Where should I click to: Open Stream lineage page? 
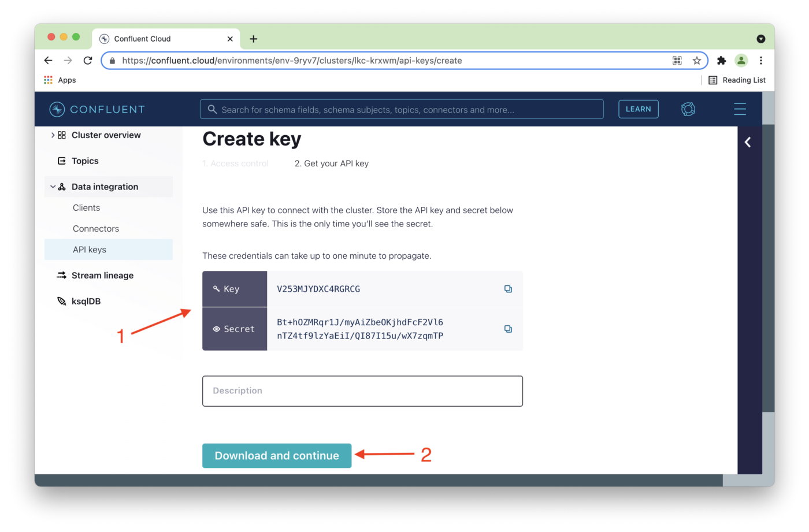tap(102, 276)
